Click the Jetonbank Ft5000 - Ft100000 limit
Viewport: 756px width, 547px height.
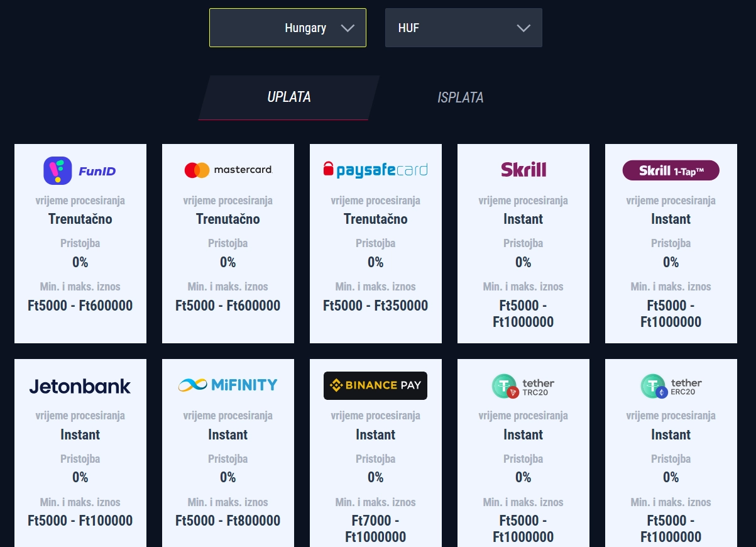[x=80, y=521]
